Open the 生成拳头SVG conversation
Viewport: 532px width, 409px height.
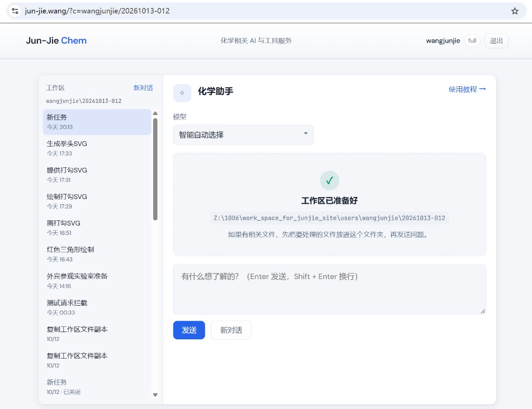(97, 148)
